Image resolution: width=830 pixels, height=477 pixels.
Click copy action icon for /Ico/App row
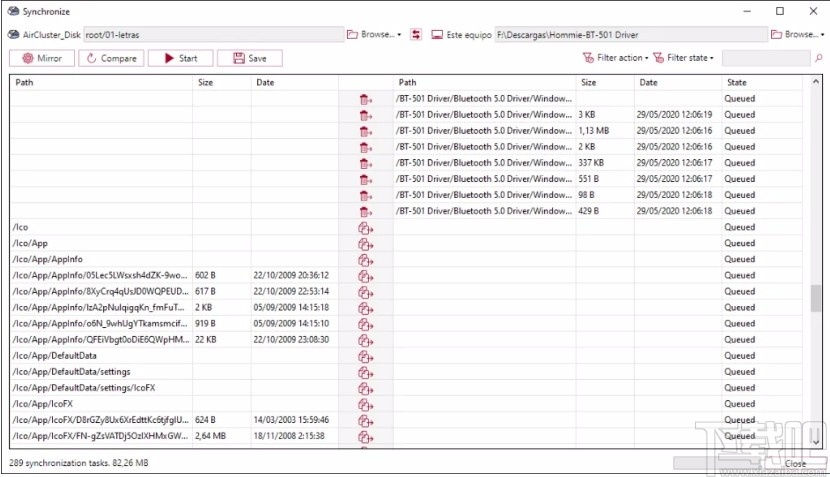pyautogui.click(x=365, y=244)
